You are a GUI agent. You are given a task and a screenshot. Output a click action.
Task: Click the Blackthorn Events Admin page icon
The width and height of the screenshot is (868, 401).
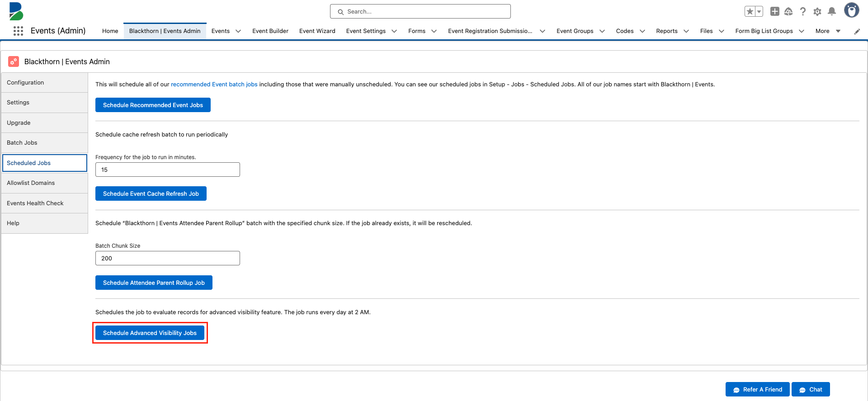coord(14,61)
